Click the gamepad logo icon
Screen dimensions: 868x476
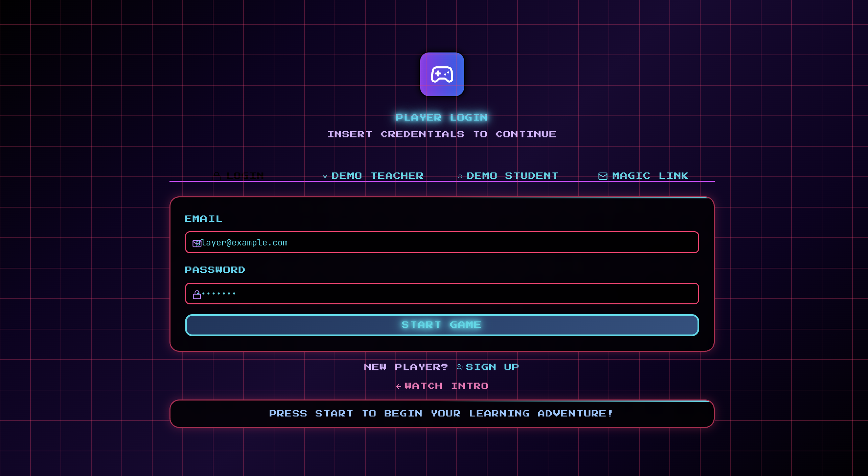pyautogui.click(x=442, y=74)
